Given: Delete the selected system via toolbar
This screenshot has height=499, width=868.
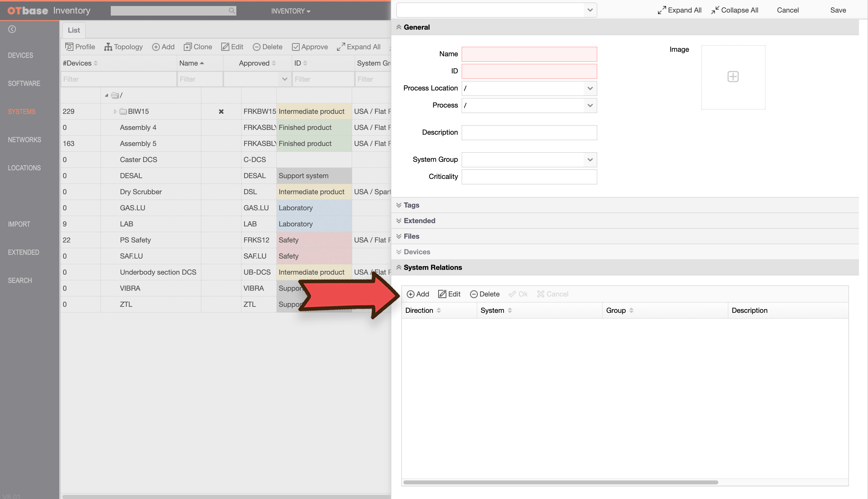Looking at the screenshot, I should (267, 47).
